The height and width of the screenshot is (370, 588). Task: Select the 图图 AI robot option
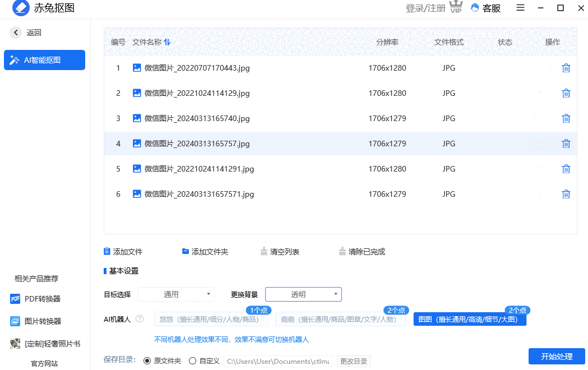tap(470, 318)
